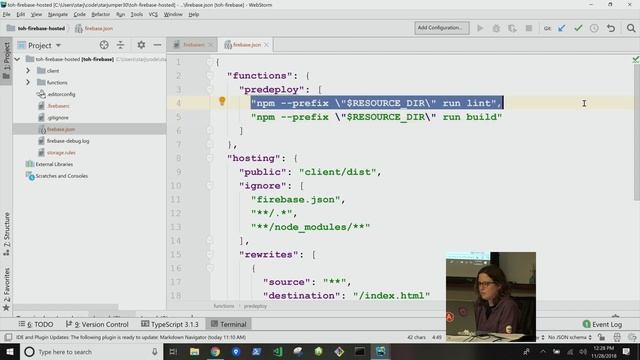
Task: Select External Libraries node
Action: pyautogui.click(x=54, y=164)
